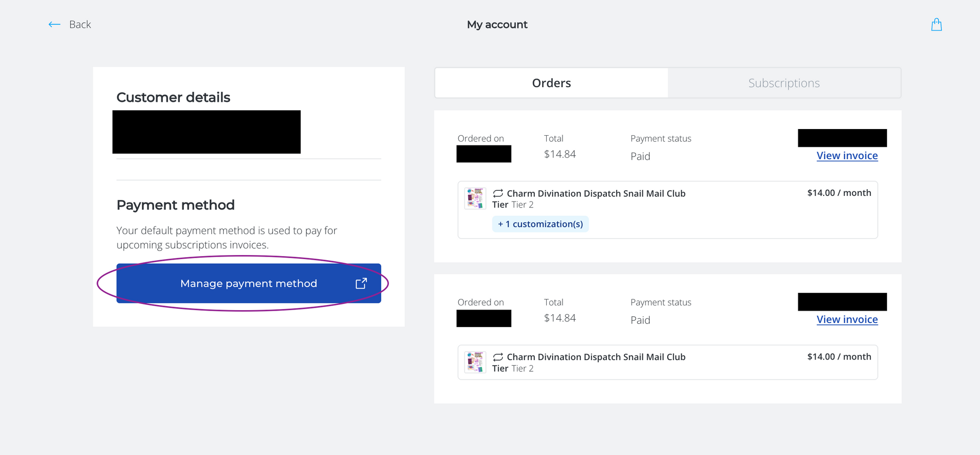980x455 pixels.
Task: Click the My account page heading
Action: tap(497, 24)
